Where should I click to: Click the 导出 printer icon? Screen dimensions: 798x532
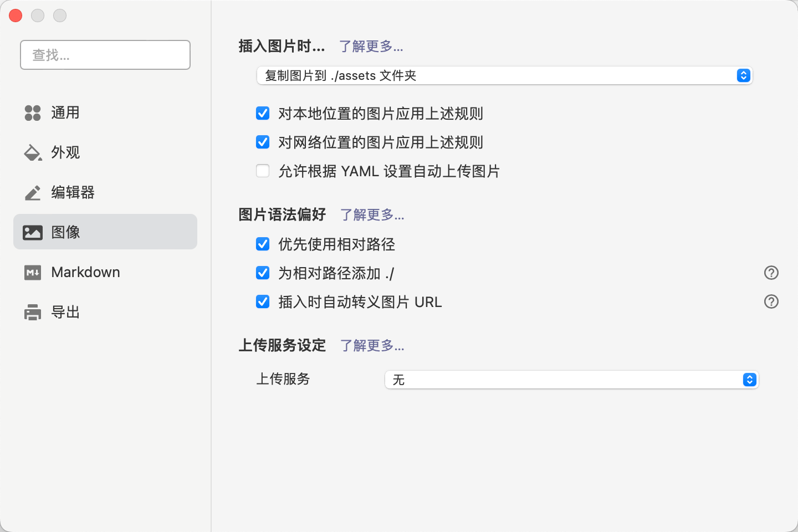[x=33, y=312]
